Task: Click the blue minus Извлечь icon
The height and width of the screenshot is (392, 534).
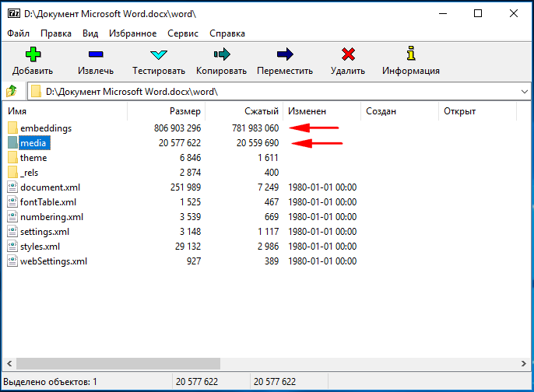Action: (x=96, y=54)
